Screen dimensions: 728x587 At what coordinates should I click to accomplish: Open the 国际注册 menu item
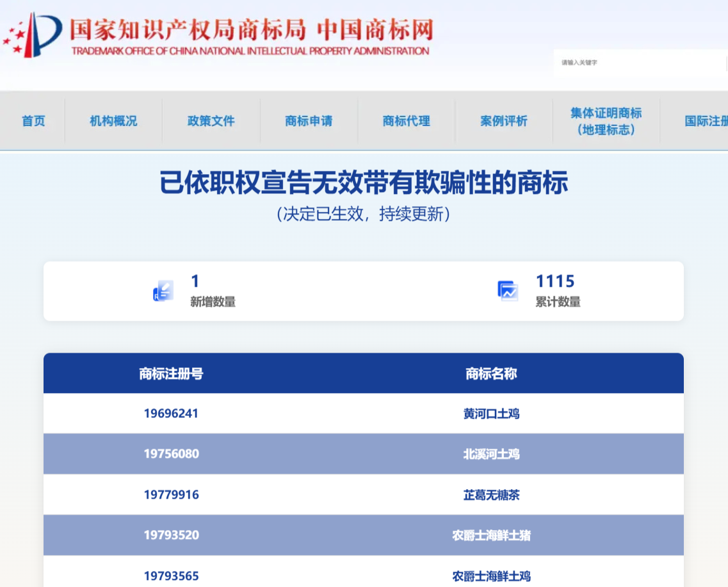tap(706, 121)
